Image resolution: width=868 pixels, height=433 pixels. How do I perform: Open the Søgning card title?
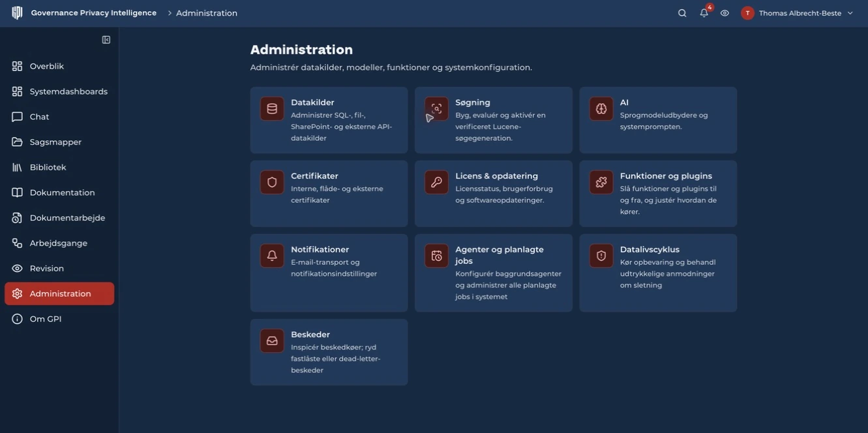[x=473, y=102]
